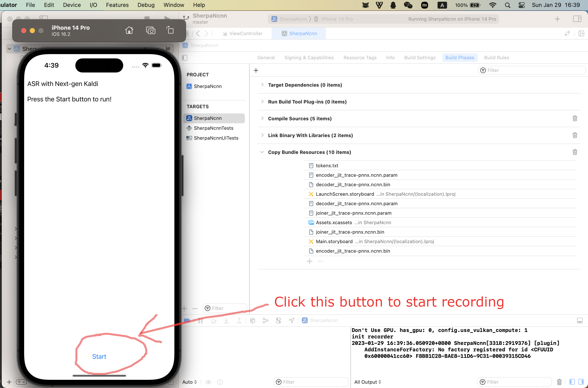Add a file to Copy Bundle Resources list

[x=310, y=261]
